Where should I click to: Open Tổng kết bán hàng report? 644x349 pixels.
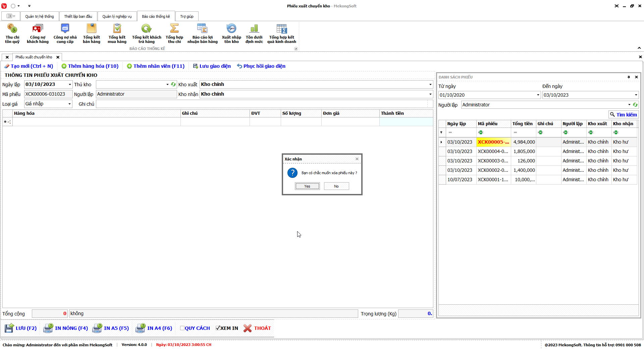click(x=91, y=34)
